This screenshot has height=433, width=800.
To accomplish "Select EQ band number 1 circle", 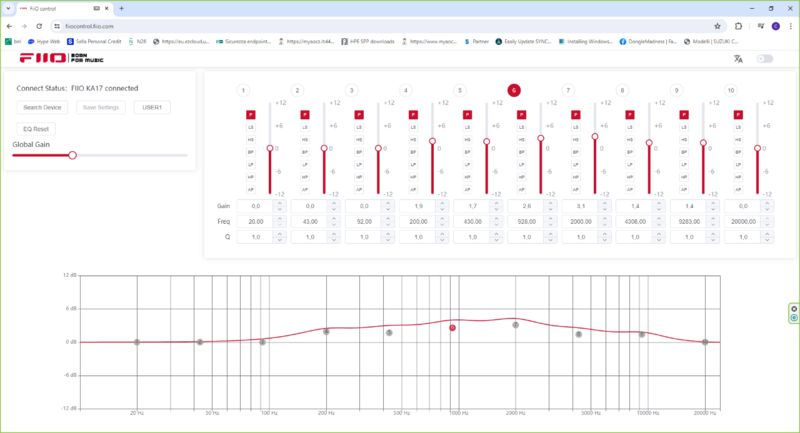I will 243,90.
